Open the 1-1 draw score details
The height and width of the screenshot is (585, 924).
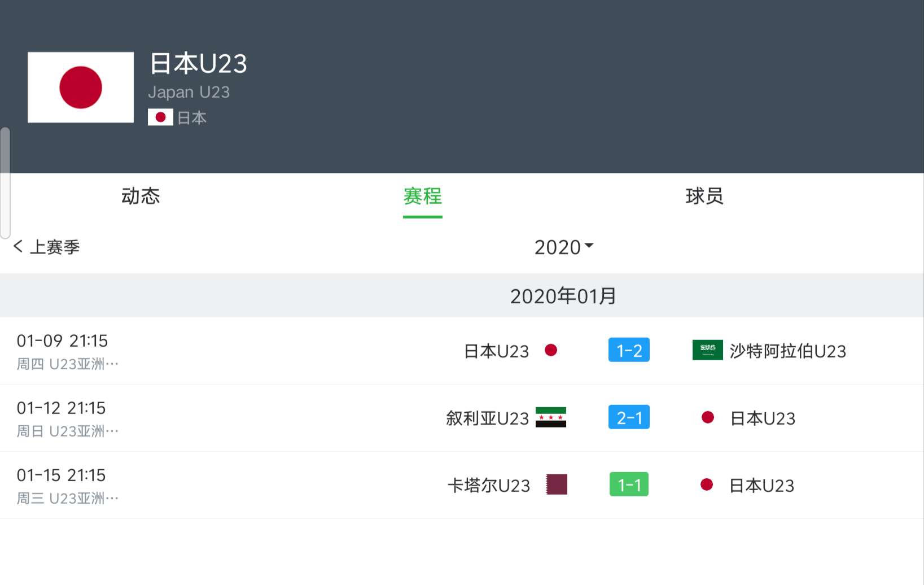[629, 484]
